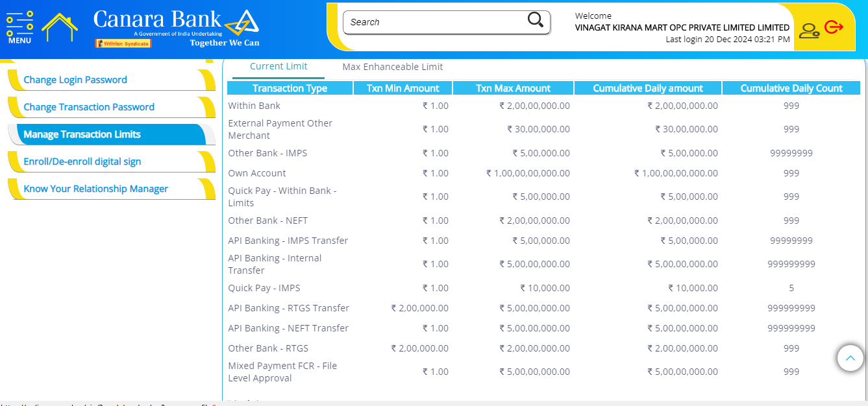The height and width of the screenshot is (406, 868).
Task: Click the Welcome greeting text
Action: pos(593,16)
